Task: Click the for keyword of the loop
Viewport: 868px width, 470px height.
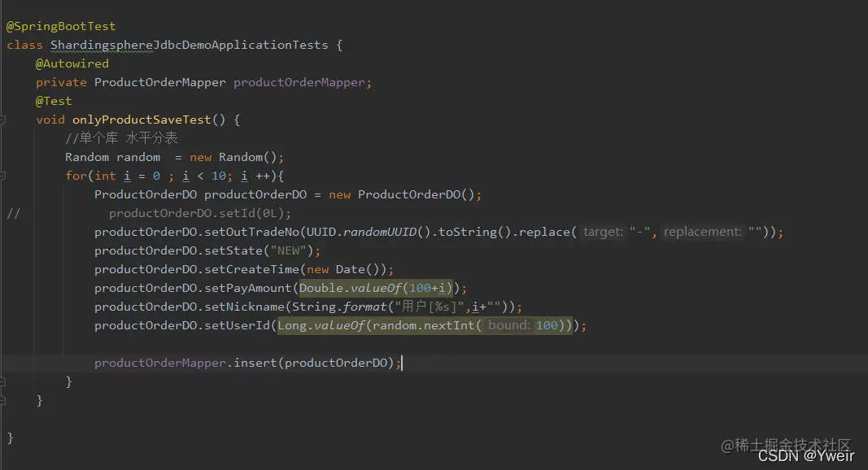Action: pyautogui.click(x=76, y=176)
